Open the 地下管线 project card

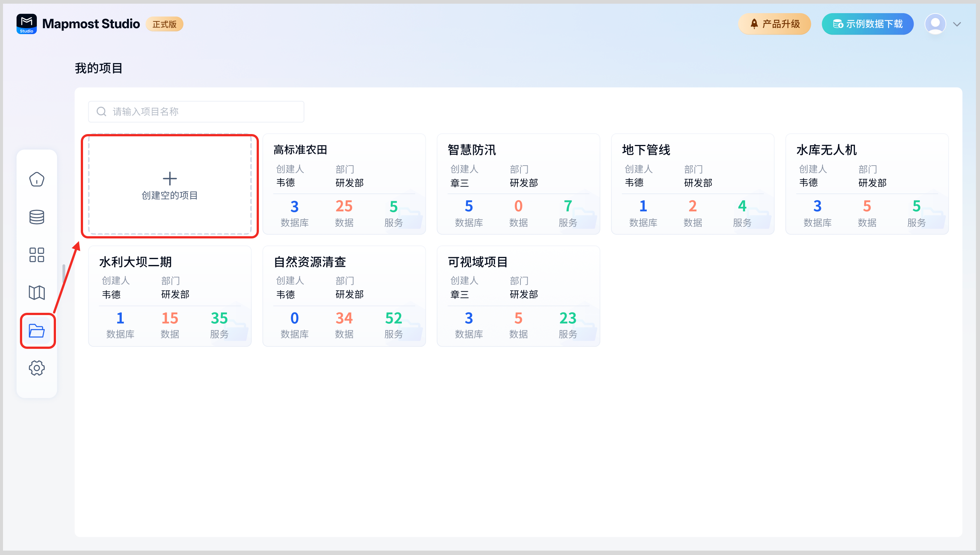[693, 184]
